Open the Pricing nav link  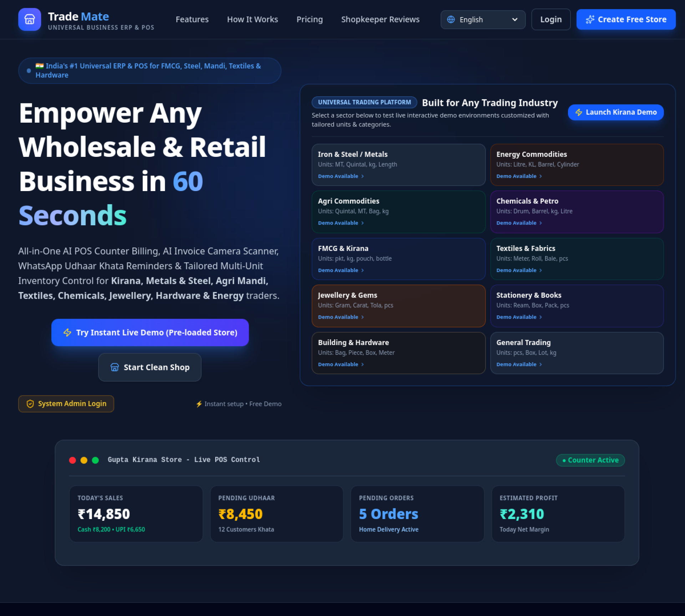pos(309,19)
